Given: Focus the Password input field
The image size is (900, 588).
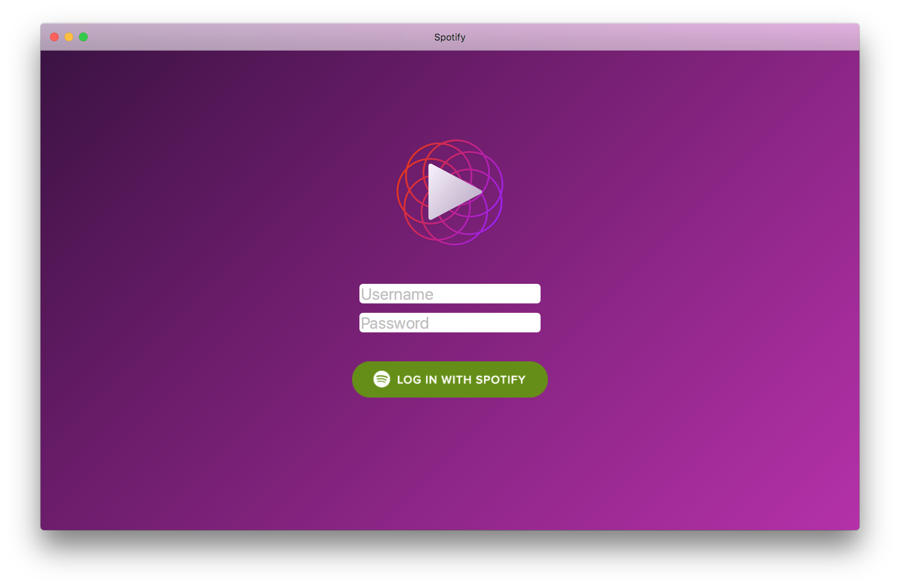Looking at the screenshot, I should tap(450, 323).
